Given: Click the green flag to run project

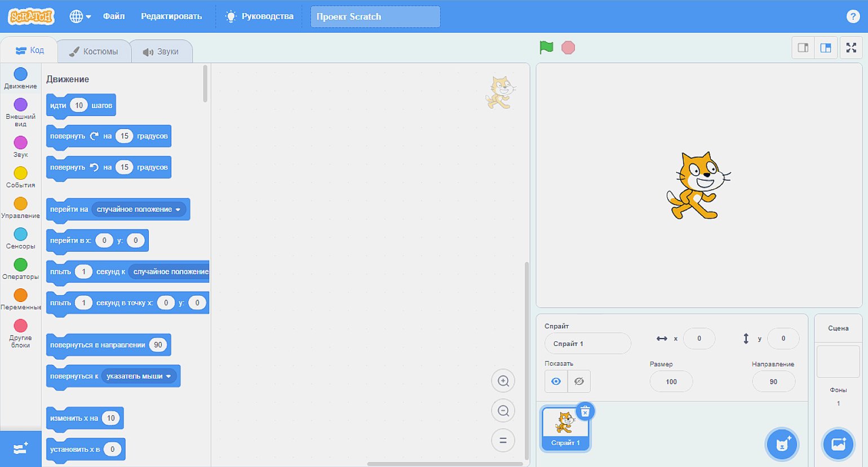Looking at the screenshot, I should click(546, 48).
